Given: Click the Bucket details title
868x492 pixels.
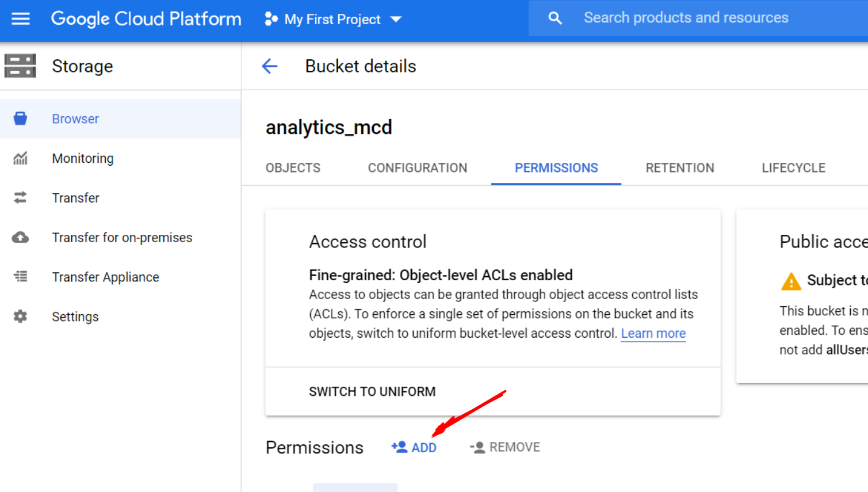Looking at the screenshot, I should pos(361,66).
